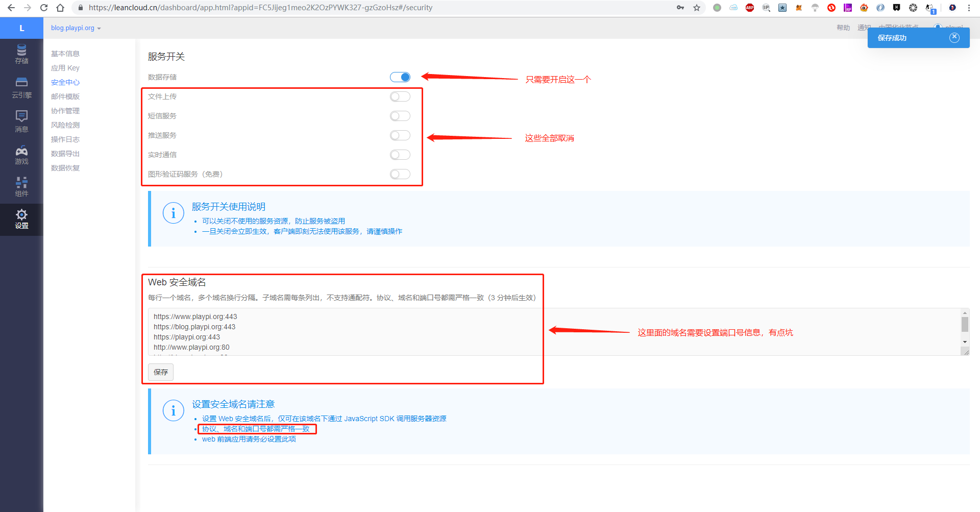Click the domain line http://www.playpi.org:80
The width and height of the screenshot is (980, 512).
(x=191, y=347)
